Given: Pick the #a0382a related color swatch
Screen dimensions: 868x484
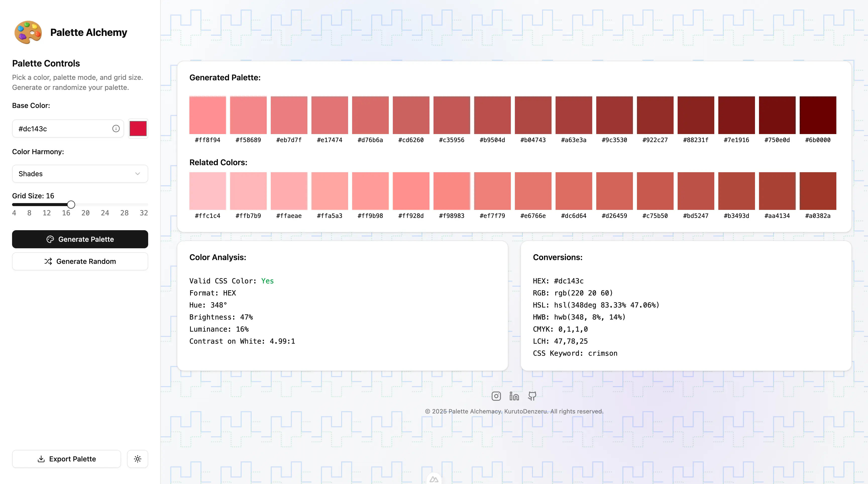Looking at the screenshot, I should pos(818,191).
